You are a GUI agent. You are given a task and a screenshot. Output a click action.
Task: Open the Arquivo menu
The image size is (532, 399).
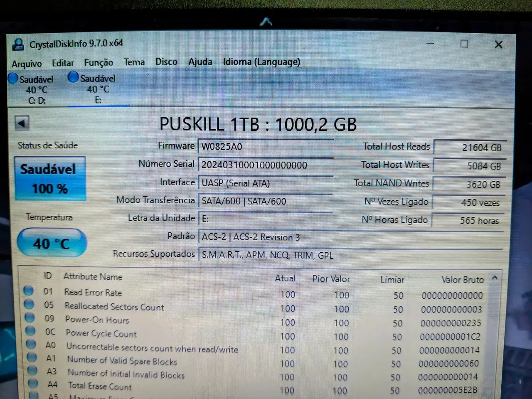point(27,64)
